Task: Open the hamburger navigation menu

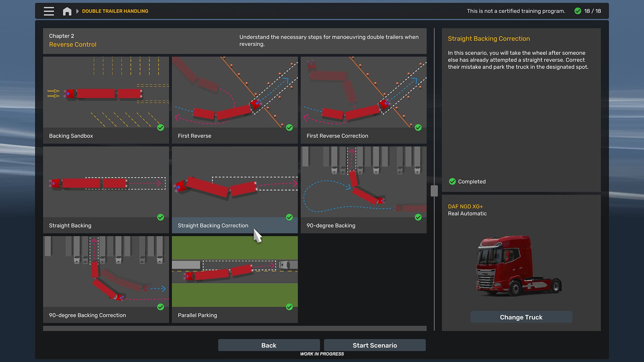Action: click(x=49, y=11)
